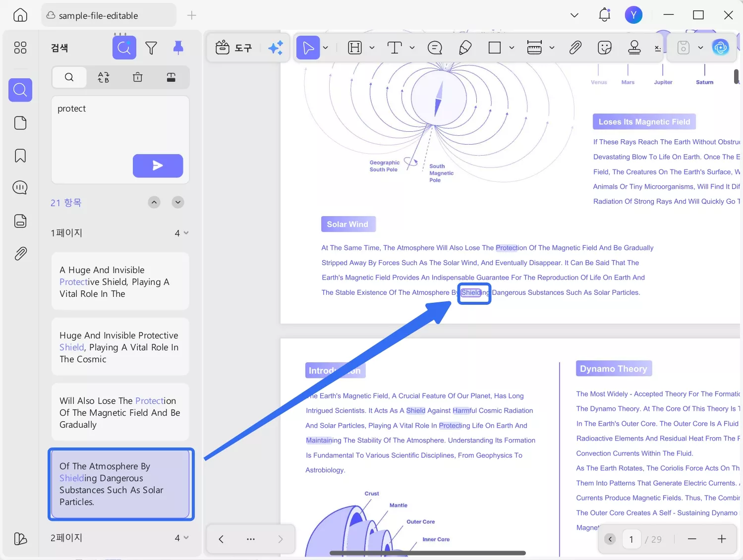The width and height of the screenshot is (743, 560).
Task: Collapse the 1페이지 results group
Action: tap(186, 233)
